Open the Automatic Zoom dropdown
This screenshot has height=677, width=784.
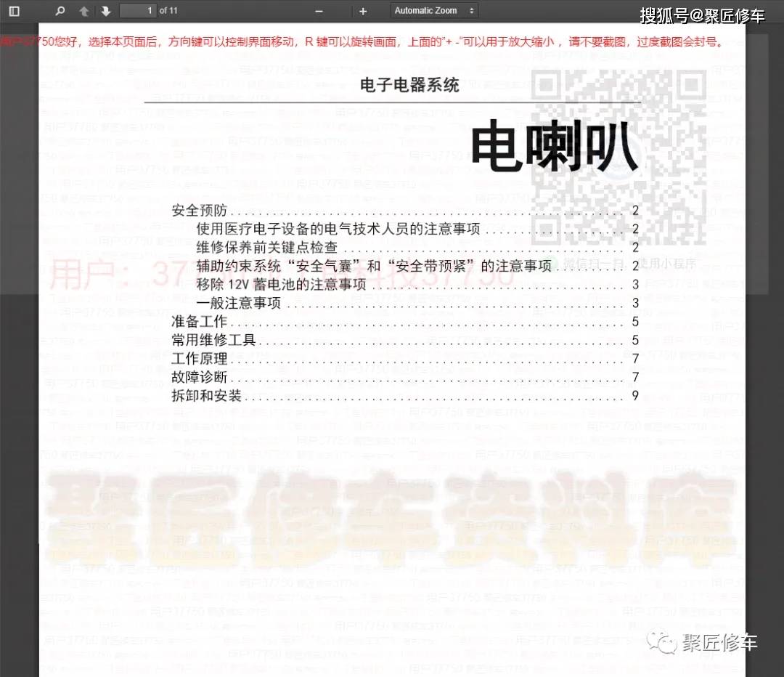click(434, 11)
